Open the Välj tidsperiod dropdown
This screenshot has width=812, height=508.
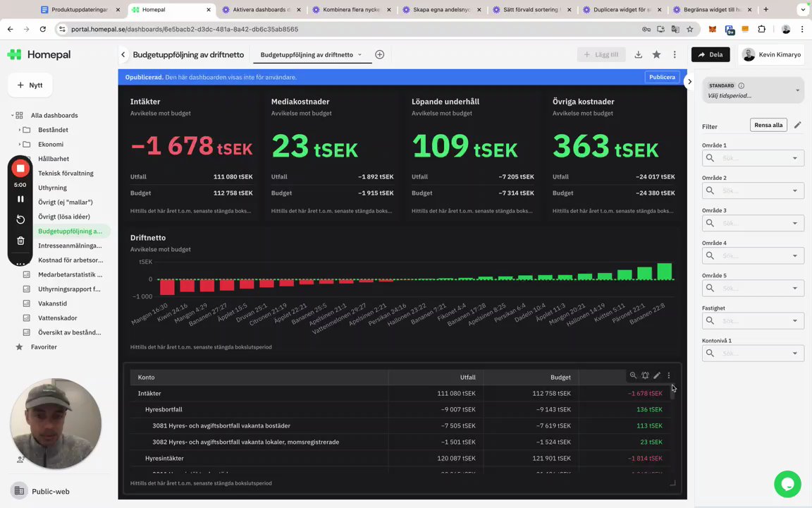click(x=753, y=91)
